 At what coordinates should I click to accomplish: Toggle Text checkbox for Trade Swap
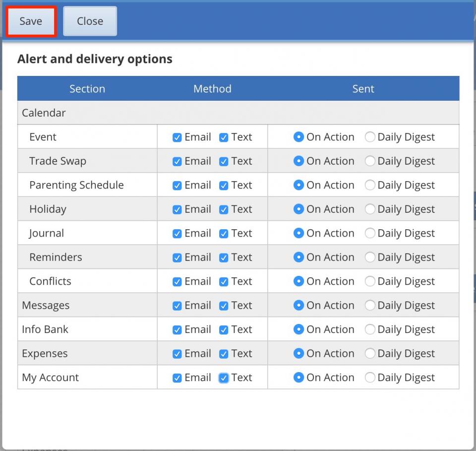tap(224, 161)
